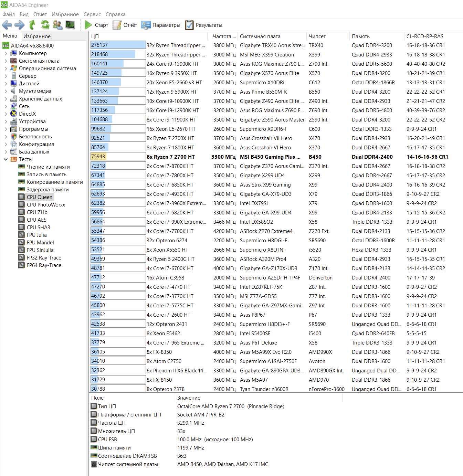Open the Справка menu
Screen dimensions: 463x476
click(x=115, y=14)
